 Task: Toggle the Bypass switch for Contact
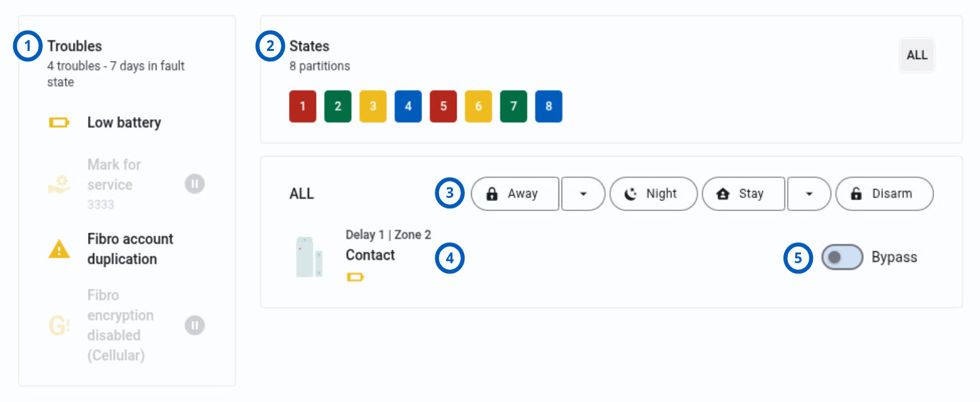coord(842,257)
